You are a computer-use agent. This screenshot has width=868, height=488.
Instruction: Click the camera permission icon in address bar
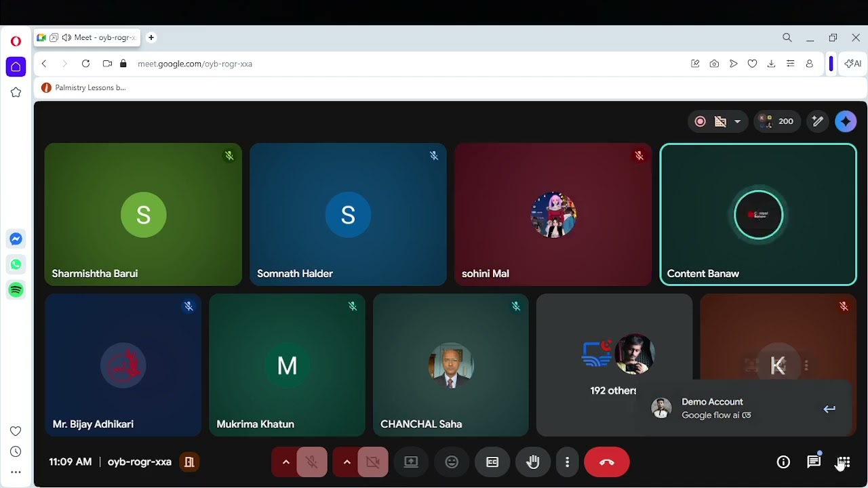point(107,64)
